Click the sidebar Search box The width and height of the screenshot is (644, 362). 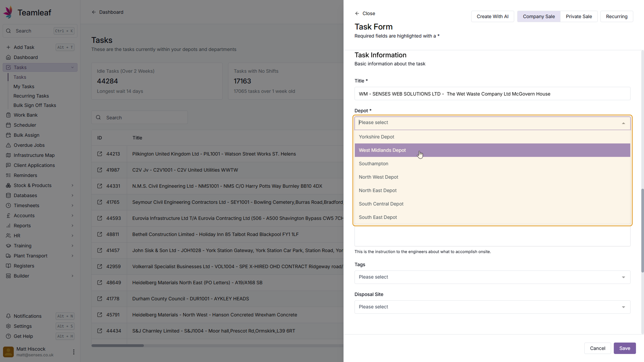[40, 31]
